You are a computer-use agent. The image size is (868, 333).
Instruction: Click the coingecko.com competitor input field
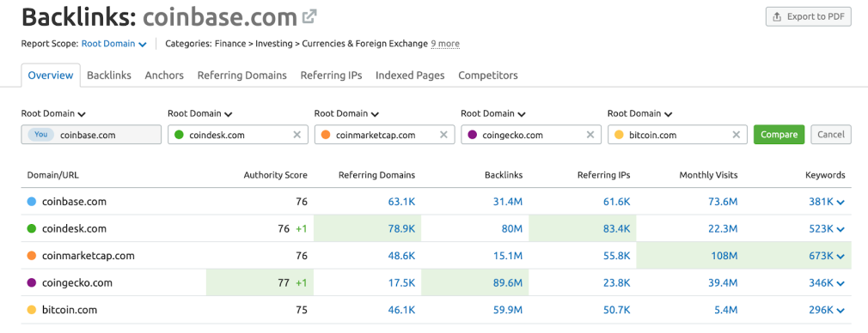click(531, 135)
